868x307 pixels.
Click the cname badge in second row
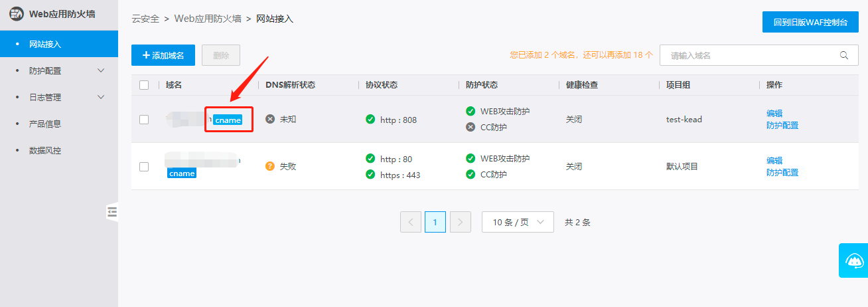[x=182, y=173]
